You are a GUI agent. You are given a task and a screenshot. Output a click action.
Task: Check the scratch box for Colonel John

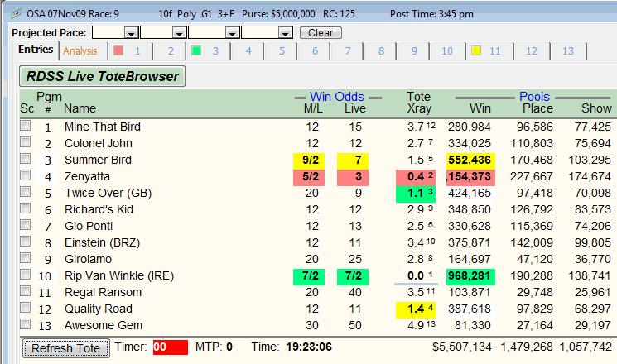tap(26, 142)
